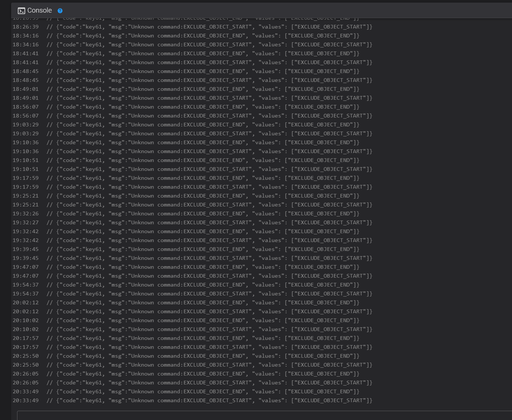Click the 19:32:27 EXCLUDE_OBJECT_START log line
The width and height of the screenshot is (512, 420).
(192, 222)
